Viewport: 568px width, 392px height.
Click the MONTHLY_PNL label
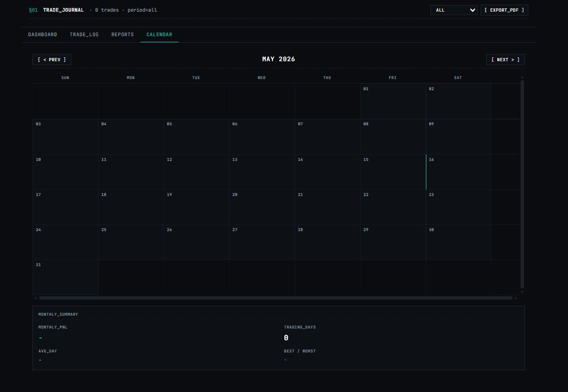53,327
